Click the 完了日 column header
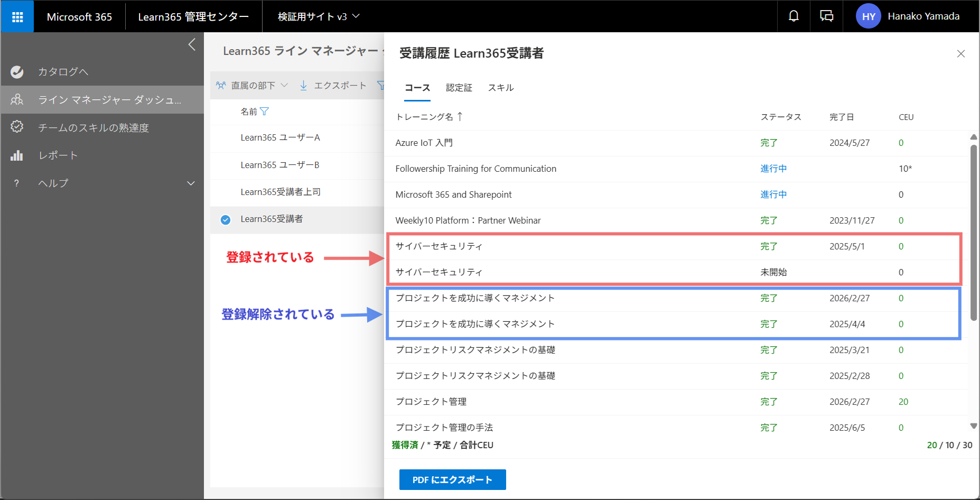Screen dimensions: 980x500 coord(842,117)
